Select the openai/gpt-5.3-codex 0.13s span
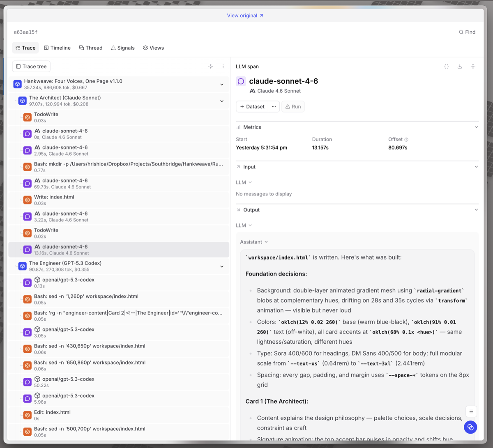 click(x=119, y=283)
